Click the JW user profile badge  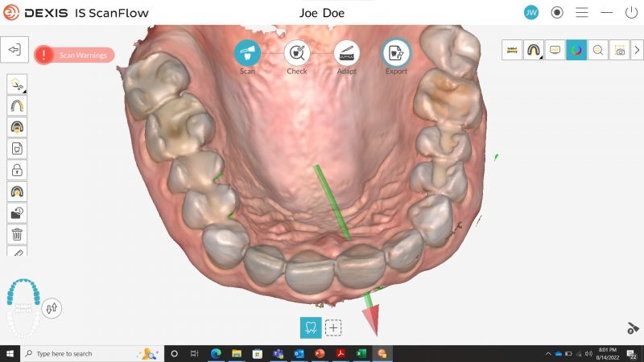point(531,13)
